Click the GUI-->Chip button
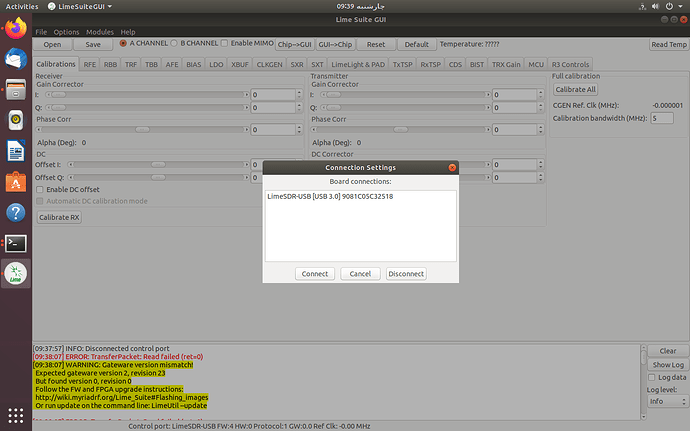 click(335, 44)
